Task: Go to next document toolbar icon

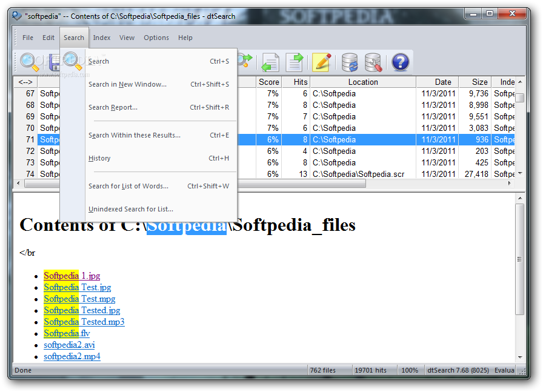Action: (295, 62)
